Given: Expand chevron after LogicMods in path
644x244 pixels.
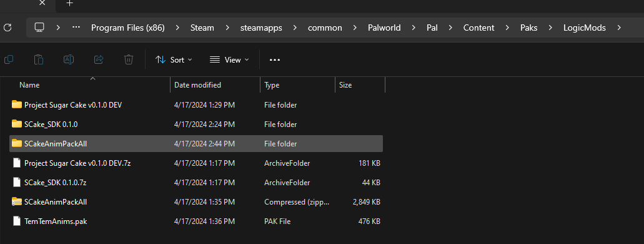Looking at the screenshot, I should click(x=618, y=28).
